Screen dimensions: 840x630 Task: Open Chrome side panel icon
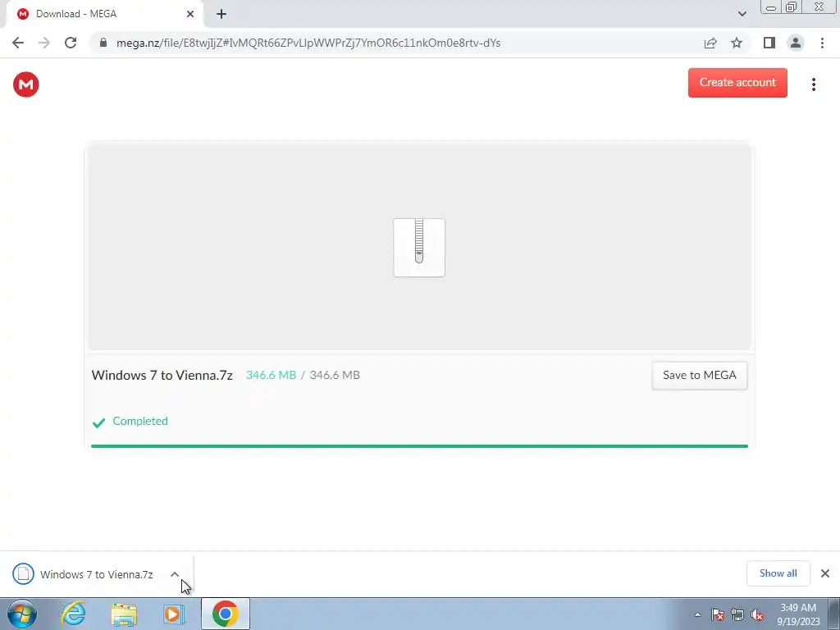click(769, 43)
